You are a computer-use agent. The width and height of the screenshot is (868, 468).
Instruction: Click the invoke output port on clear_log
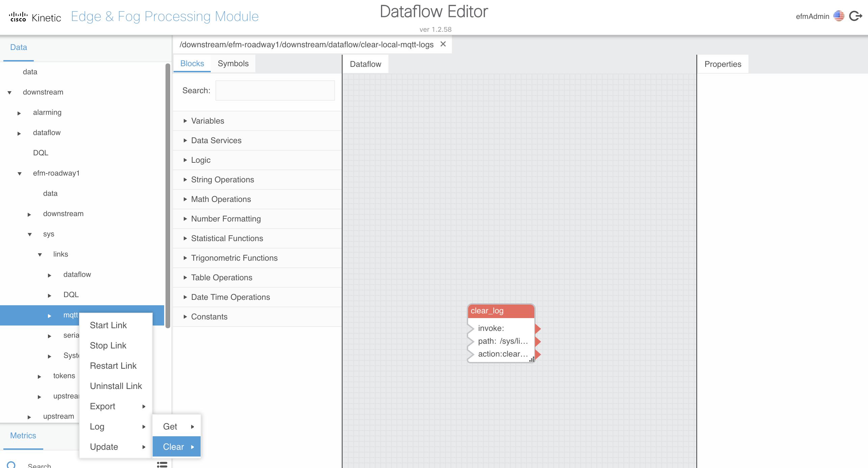538,328
